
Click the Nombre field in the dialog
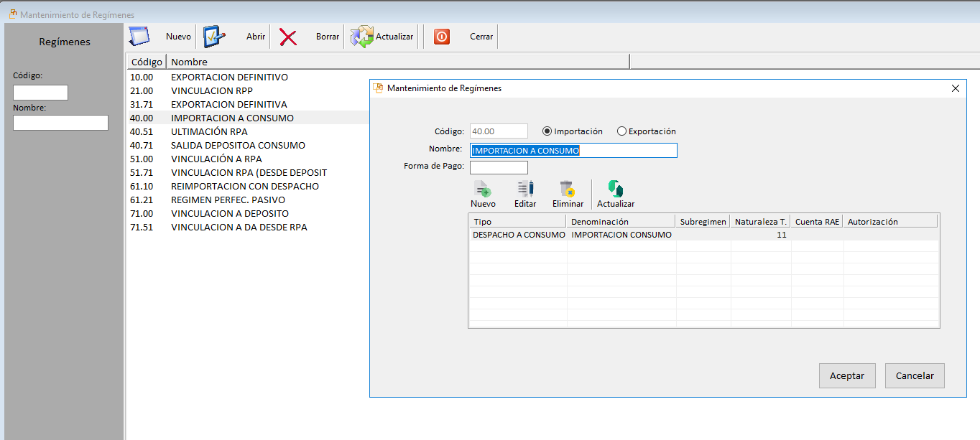(573, 150)
